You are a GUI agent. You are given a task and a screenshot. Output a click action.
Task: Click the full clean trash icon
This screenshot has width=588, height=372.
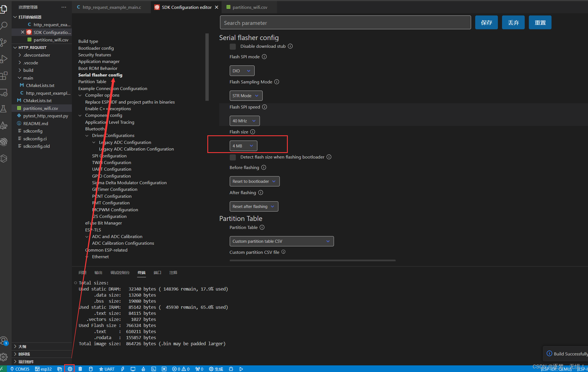(80, 369)
